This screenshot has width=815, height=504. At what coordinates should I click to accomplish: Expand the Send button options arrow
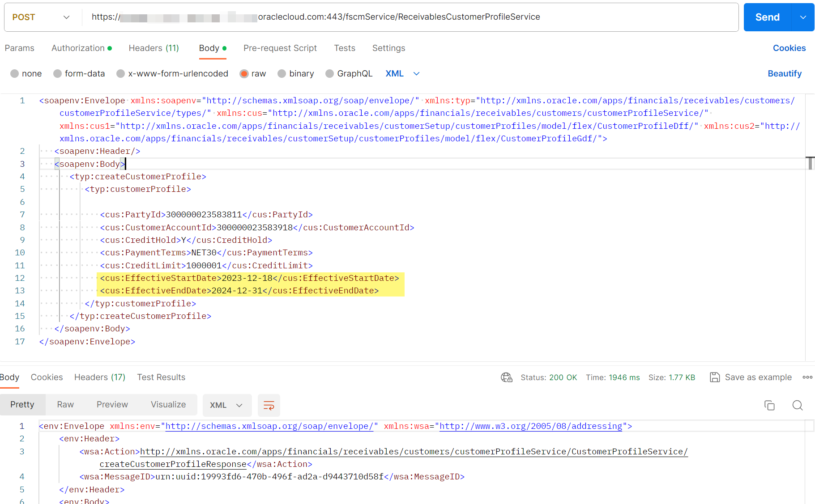click(803, 17)
